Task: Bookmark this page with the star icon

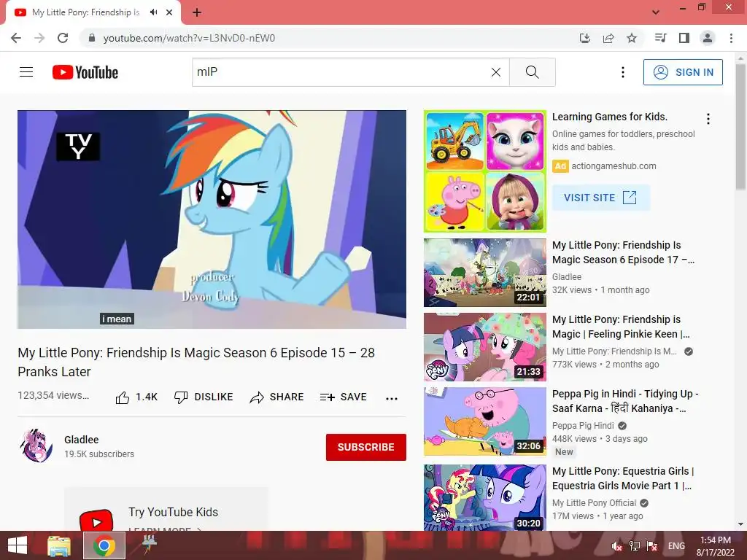Action: point(632,38)
